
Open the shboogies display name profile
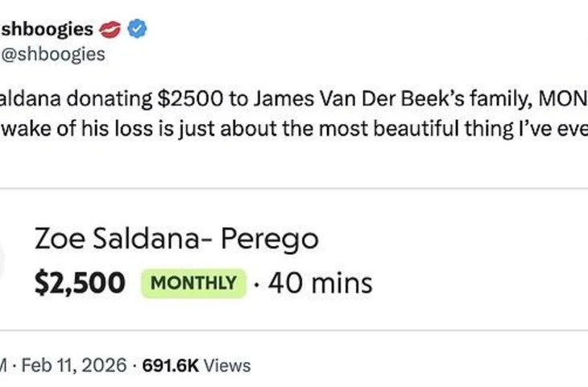tap(47, 31)
